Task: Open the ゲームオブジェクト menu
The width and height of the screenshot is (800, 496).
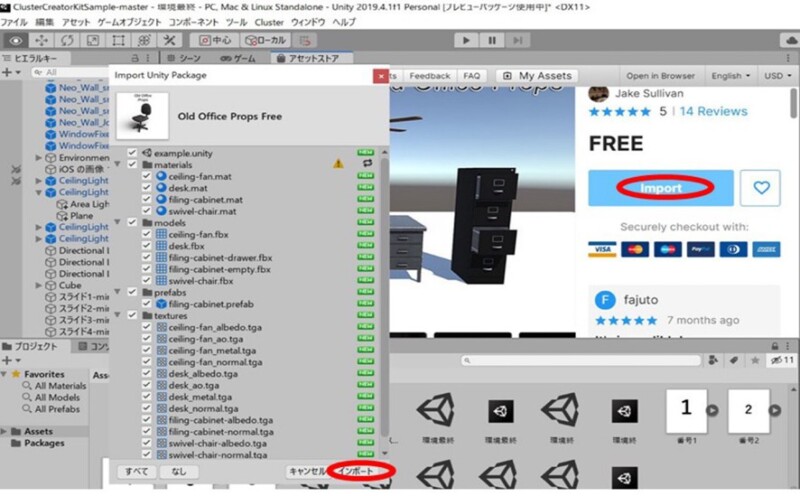Action: (129, 22)
